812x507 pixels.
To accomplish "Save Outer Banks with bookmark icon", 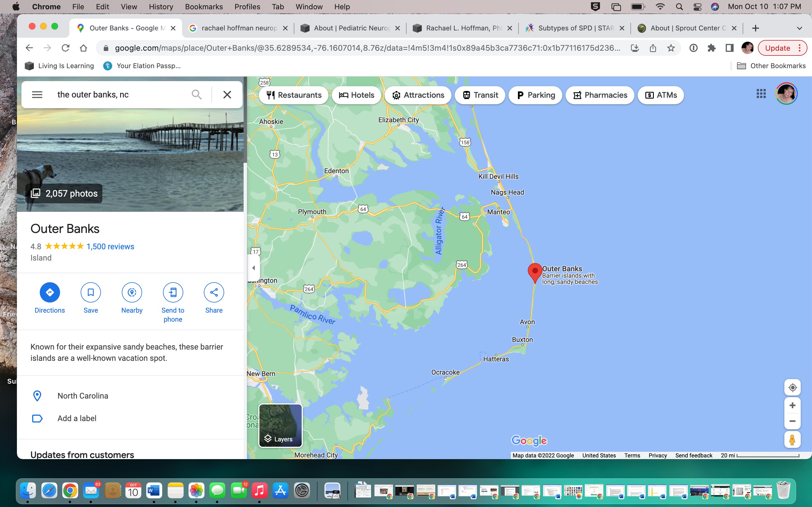I will click(x=91, y=292).
